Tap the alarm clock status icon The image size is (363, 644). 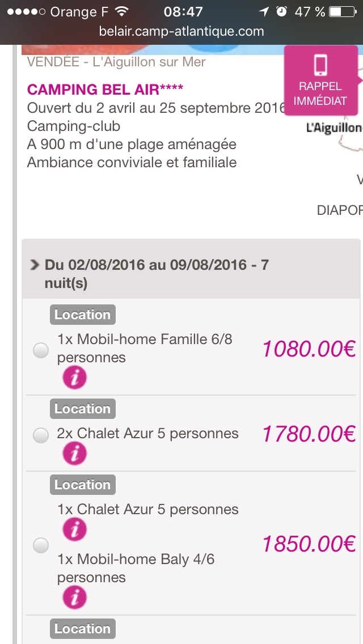[x=281, y=11]
